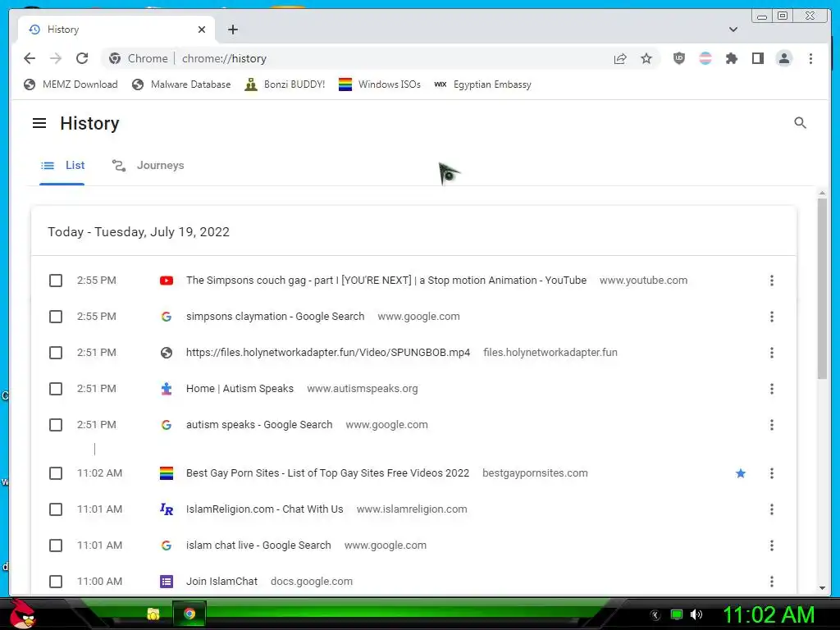The image size is (840, 630).
Task: Open the Malware Database bookmark
Action: click(181, 84)
